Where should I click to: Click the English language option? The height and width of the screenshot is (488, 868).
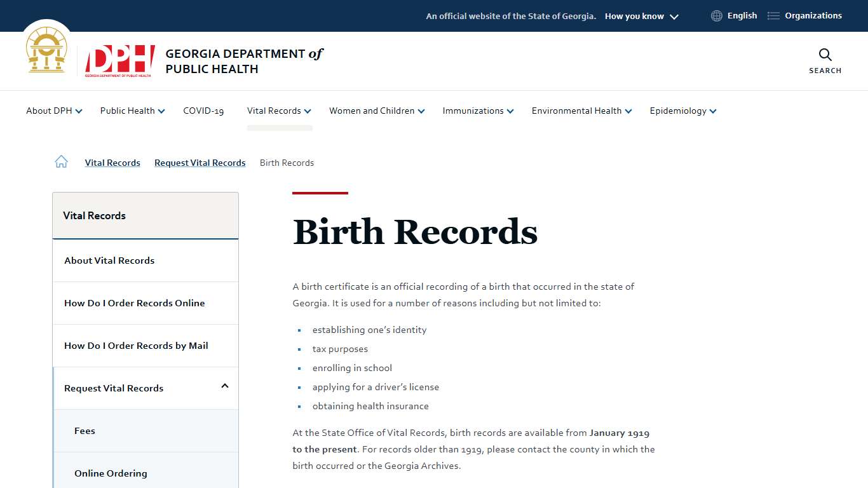point(741,15)
